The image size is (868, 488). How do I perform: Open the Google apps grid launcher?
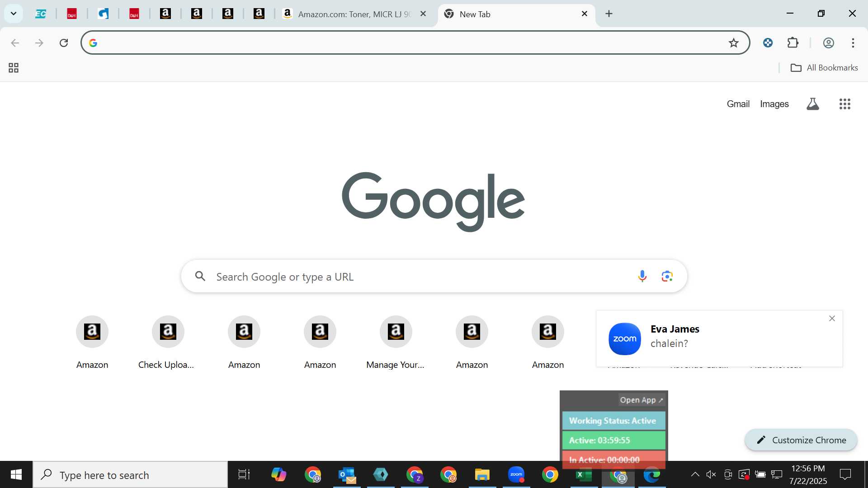pos(844,104)
